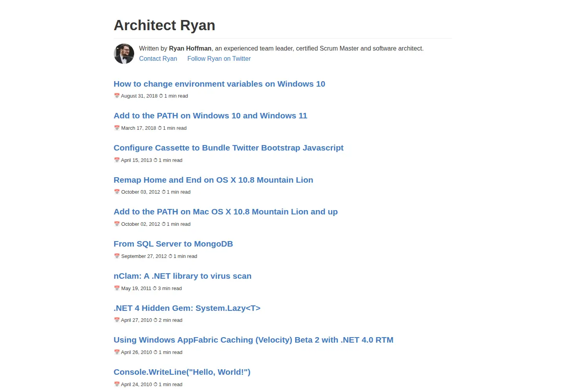Image resolution: width=565 pixels, height=392 pixels.
Task: Open 'Add to the PATH on Mac OS X' post
Action: coord(226,212)
